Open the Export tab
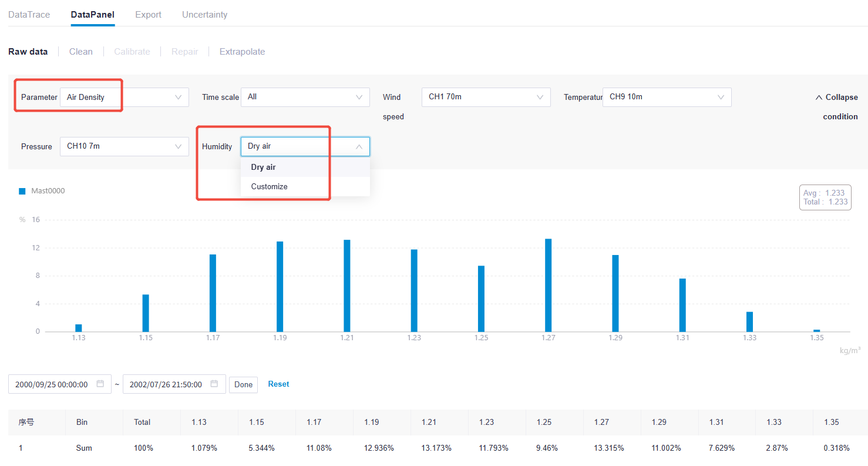 [148, 15]
